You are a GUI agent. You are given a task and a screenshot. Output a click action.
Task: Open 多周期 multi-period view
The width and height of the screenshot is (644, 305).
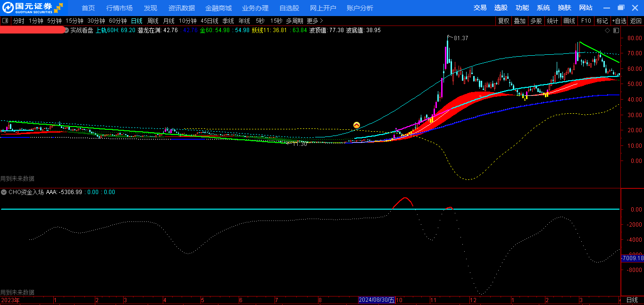click(x=295, y=21)
